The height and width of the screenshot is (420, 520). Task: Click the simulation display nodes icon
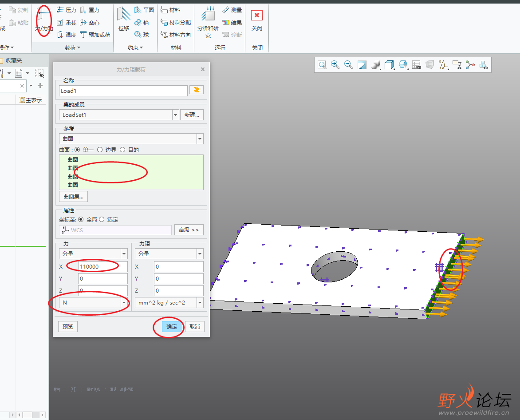[470, 65]
